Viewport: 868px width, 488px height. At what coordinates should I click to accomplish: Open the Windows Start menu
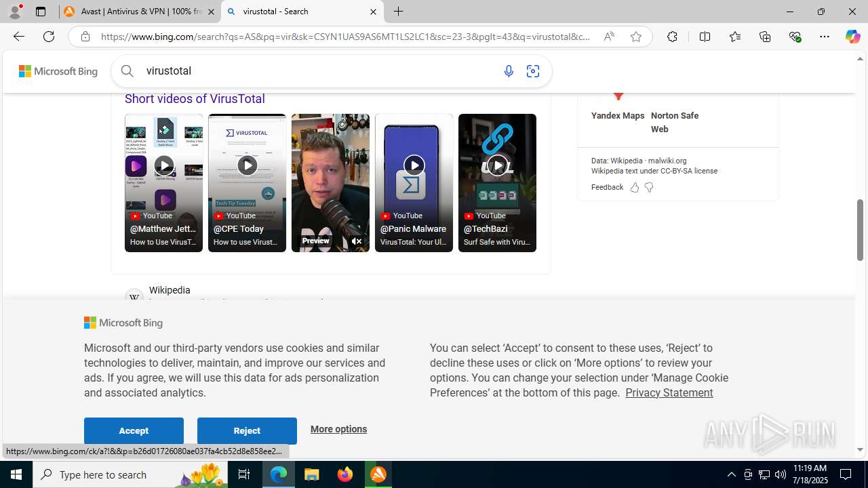(16, 474)
